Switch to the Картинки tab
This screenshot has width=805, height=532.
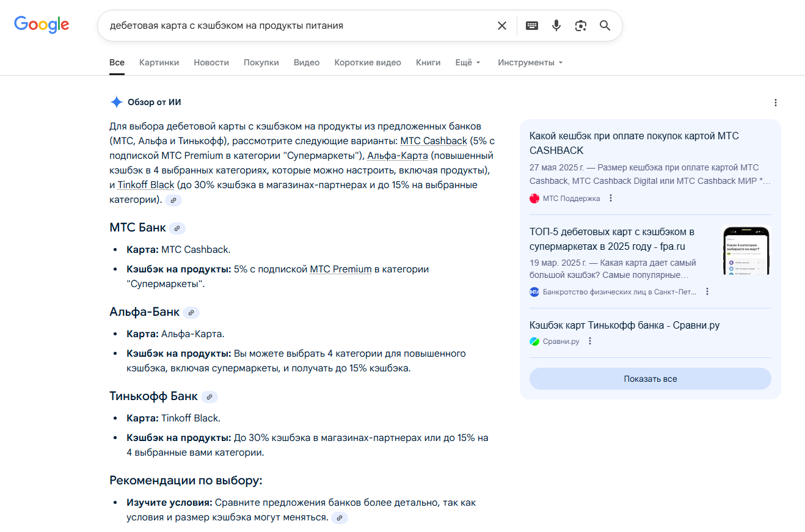point(159,62)
